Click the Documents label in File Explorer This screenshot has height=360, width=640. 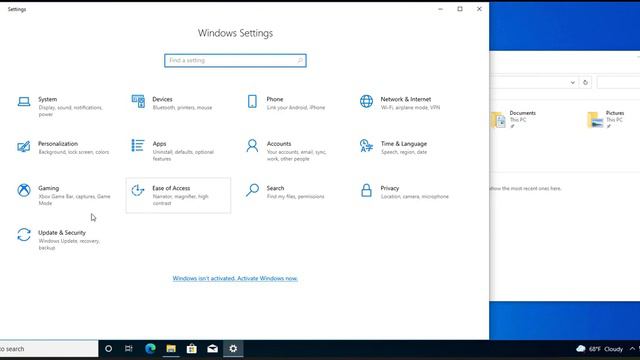coord(522,113)
